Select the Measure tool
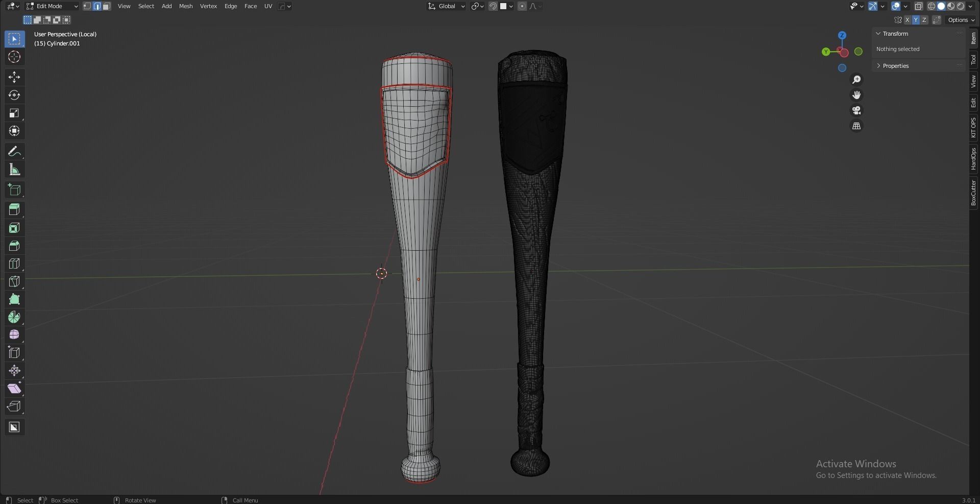The width and height of the screenshot is (980, 504). pos(14,169)
